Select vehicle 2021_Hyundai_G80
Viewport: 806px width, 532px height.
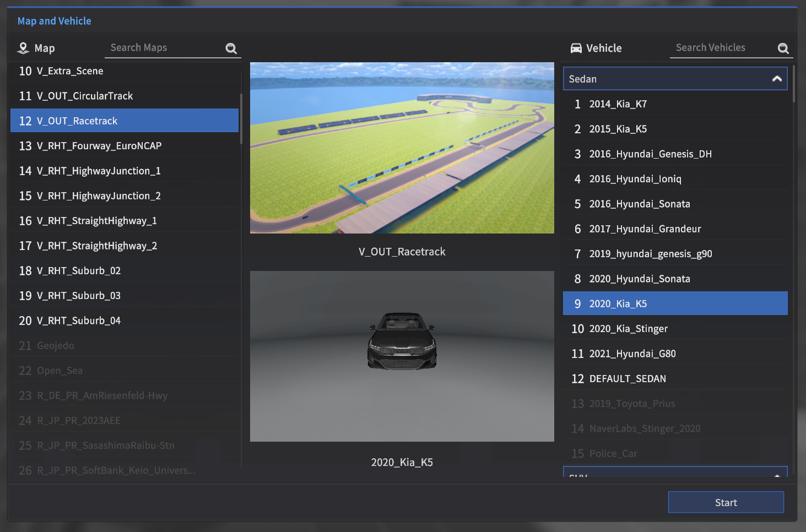[675, 354]
